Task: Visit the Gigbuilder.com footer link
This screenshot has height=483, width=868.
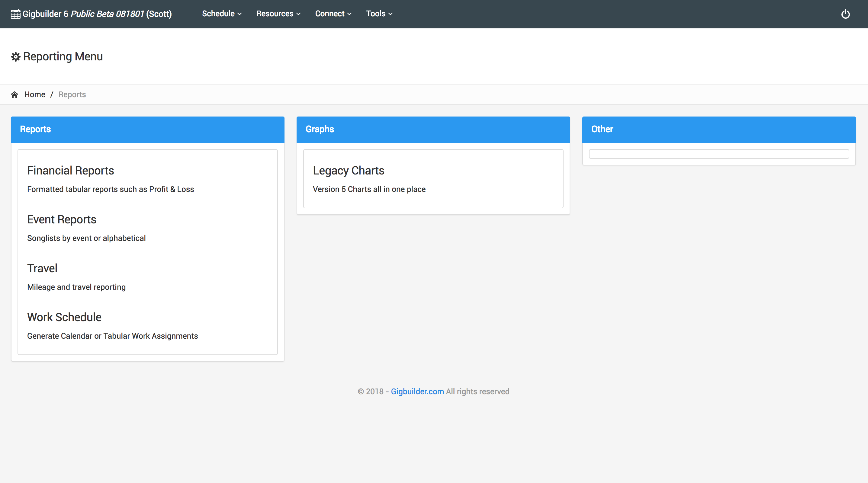Action: click(417, 392)
